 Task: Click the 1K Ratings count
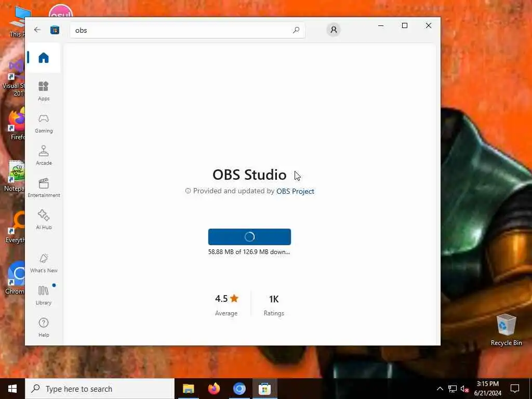(274, 304)
